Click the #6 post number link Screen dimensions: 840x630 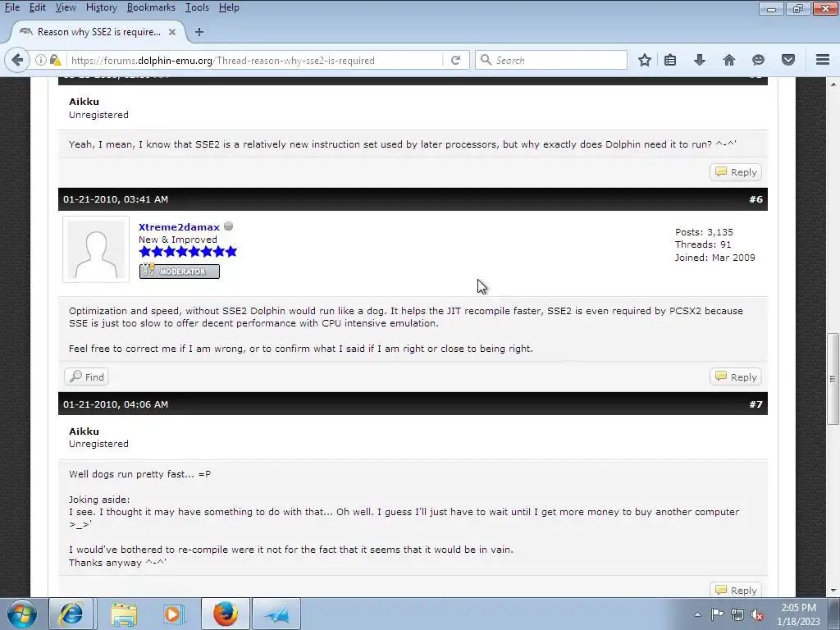(756, 199)
